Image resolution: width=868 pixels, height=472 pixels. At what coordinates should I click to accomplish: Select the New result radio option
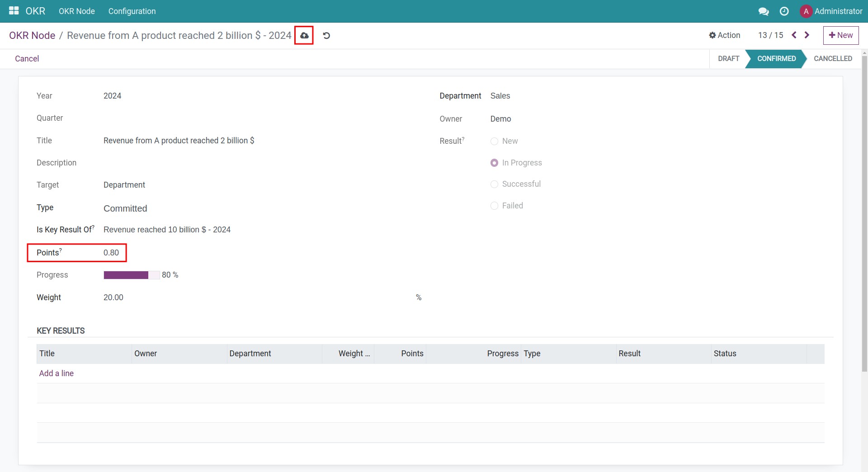click(x=494, y=141)
